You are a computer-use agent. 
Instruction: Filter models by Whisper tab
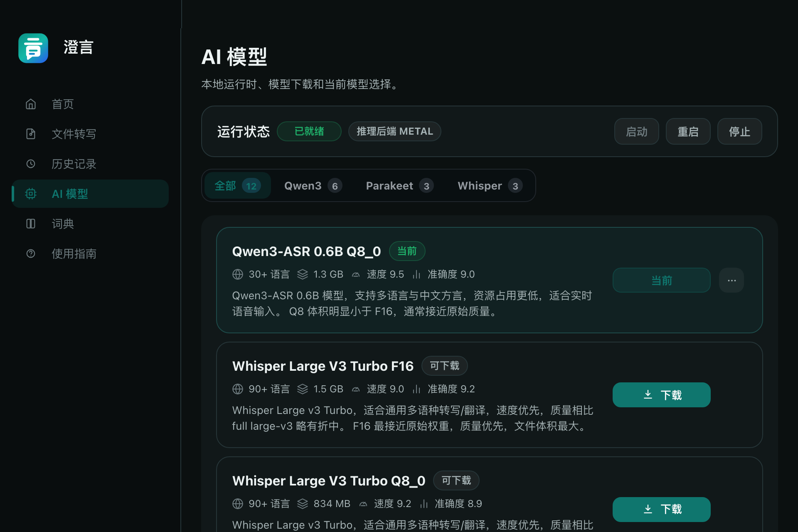(x=490, y=186)
